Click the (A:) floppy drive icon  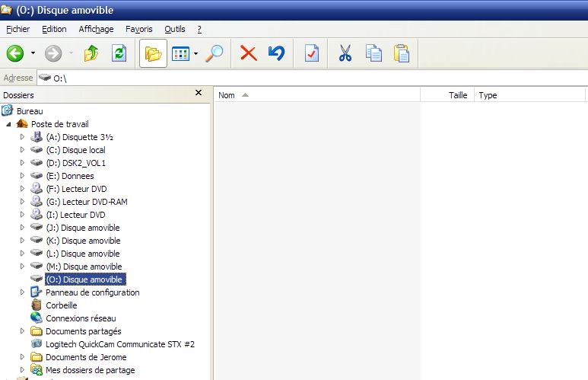pos(37,136)
